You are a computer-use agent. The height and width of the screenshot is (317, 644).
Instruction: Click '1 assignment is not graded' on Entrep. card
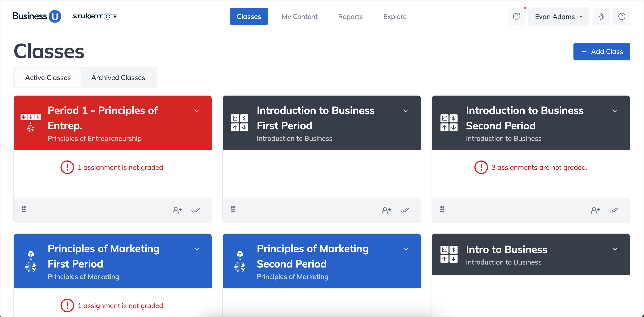(x=121, y=167)
